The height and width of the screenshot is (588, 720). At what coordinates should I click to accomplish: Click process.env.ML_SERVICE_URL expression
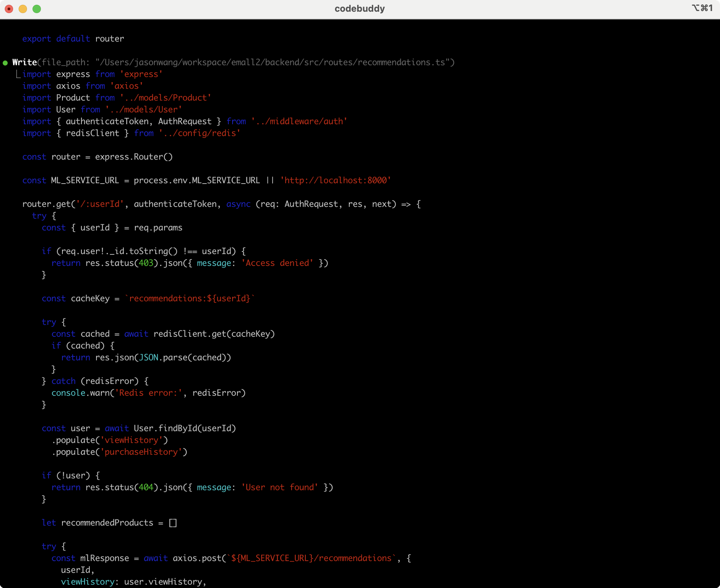click(197, 180)
